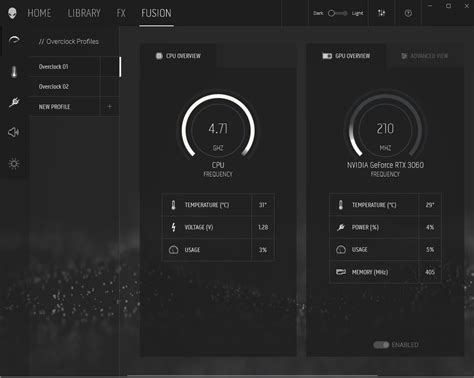
Task: Switch to the ADVANCED VIEW tab
Action: tap(425, 56)
